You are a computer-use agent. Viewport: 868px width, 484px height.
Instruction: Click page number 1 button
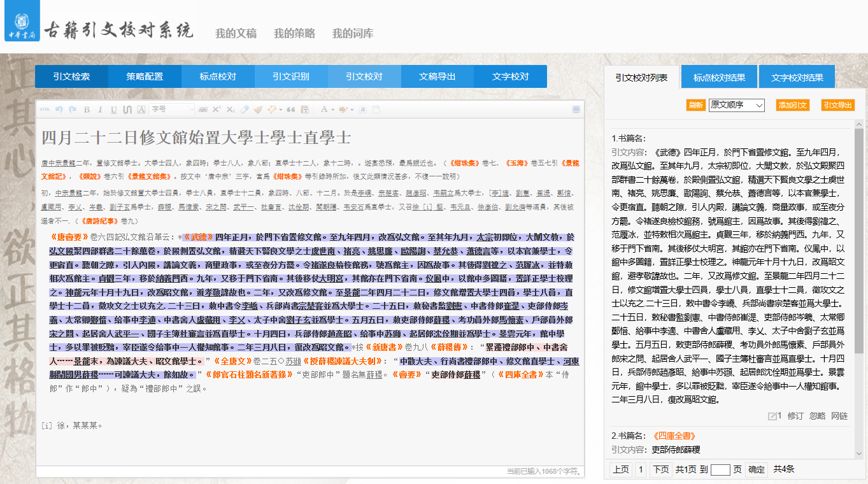pos(641,469)
